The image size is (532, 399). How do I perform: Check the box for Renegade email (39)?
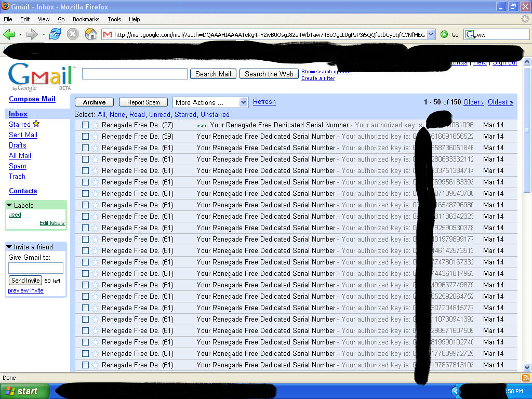(85, 137)
